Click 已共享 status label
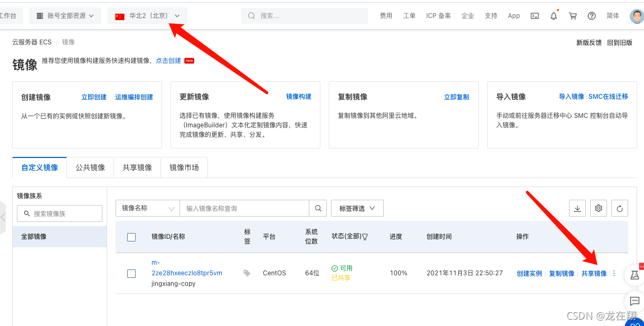Viewport: 644px width, 326px height. (x=341, y=278)
